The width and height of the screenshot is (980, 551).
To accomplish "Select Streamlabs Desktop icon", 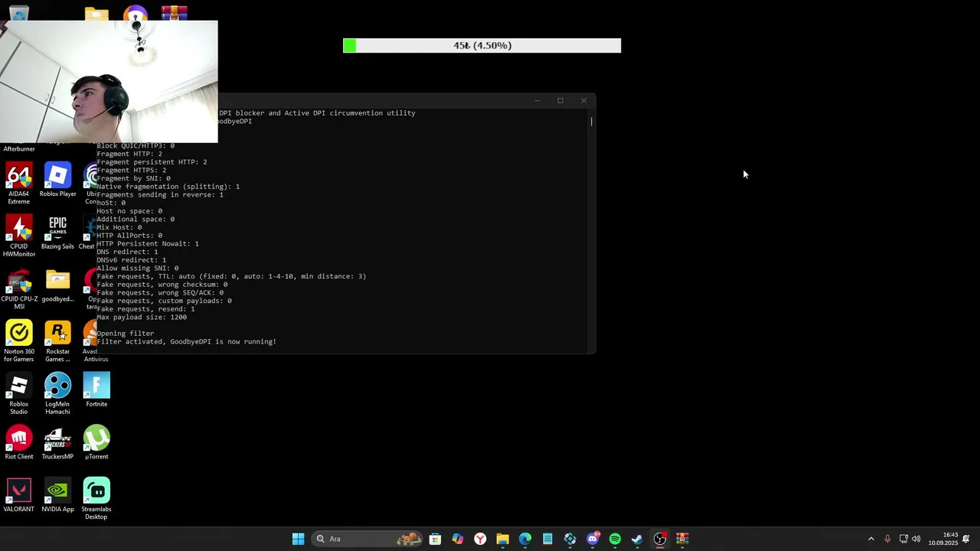I will [96, 499].
